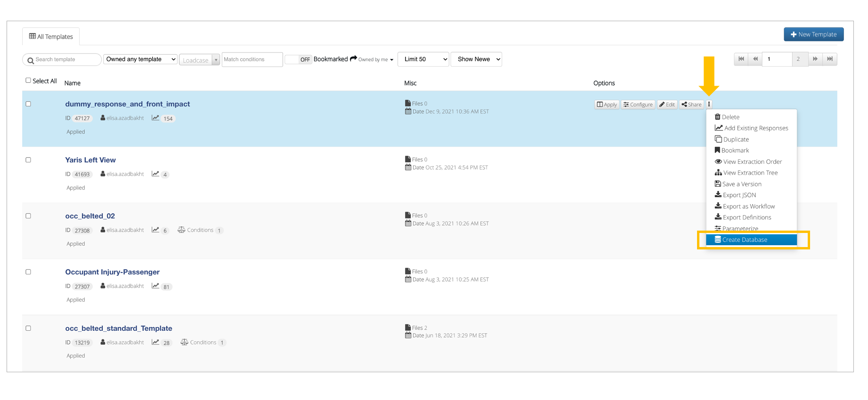Go to previous page arrow
This screenshot has height=400, width=868.
[755, 59]
